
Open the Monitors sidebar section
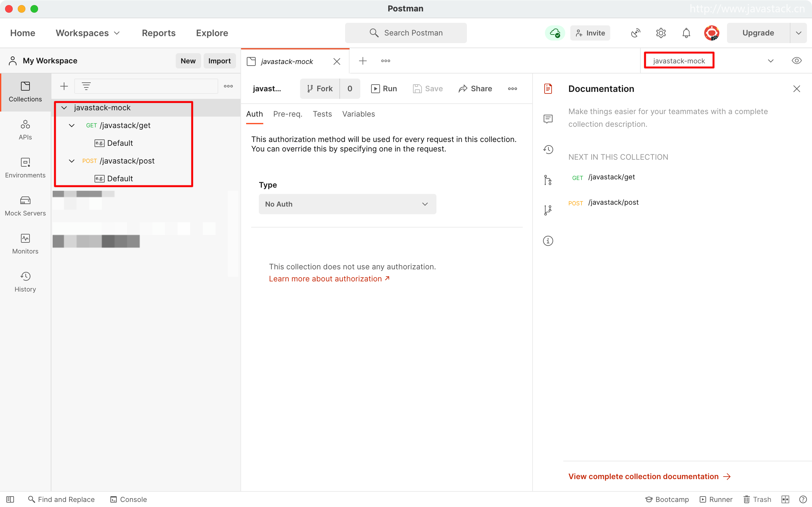click(x=25, y=244)
